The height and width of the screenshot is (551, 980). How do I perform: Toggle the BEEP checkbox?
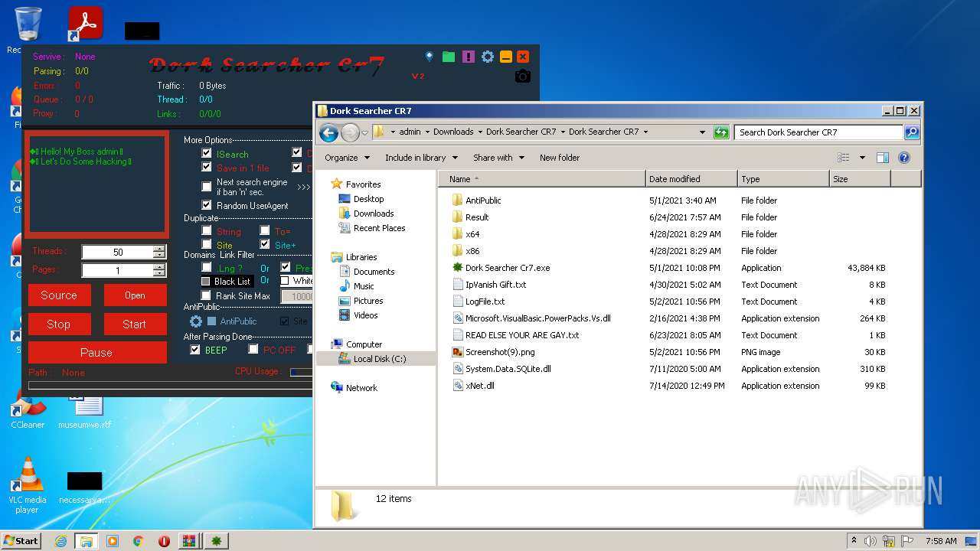tap(195, 350)
